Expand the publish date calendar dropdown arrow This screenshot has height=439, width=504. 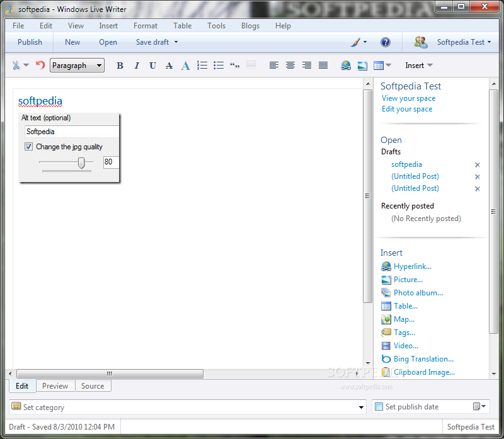[483, 406]
